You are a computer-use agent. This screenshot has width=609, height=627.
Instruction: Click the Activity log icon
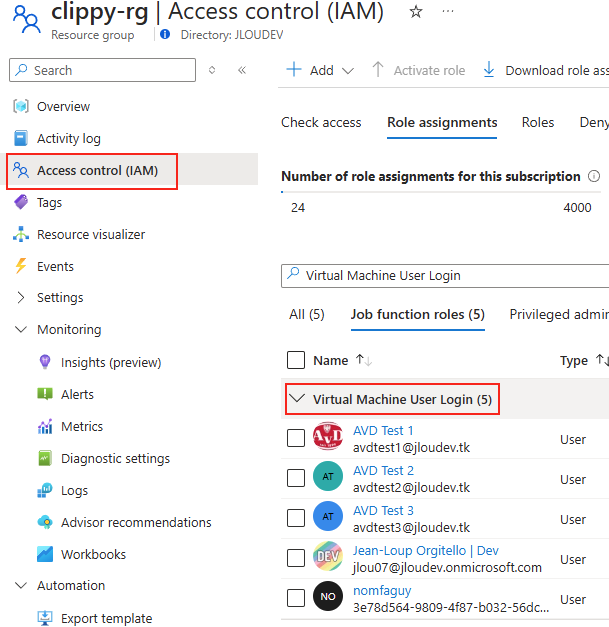(x=21, y=138)
